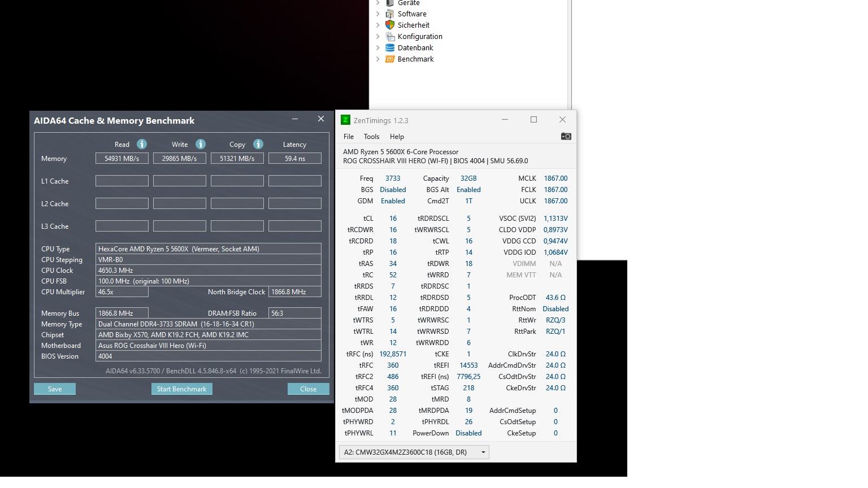Click Memory Copy value 51321 MB/s
The image size is (868, 488).
point(237,158)
